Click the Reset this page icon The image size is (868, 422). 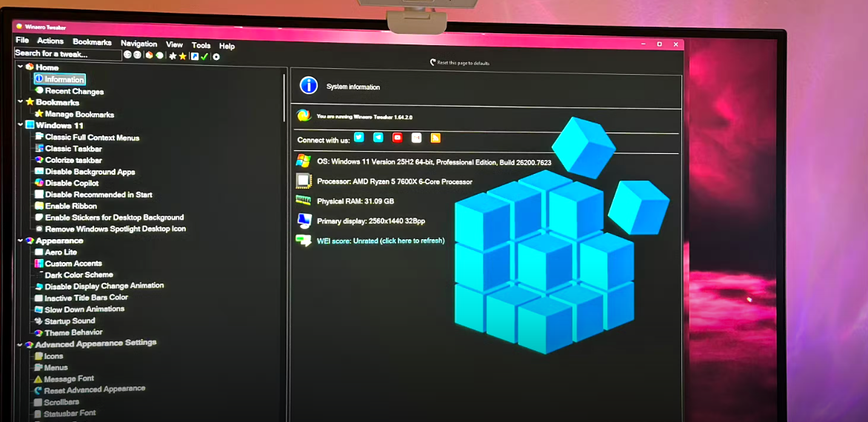coord(433,62)
